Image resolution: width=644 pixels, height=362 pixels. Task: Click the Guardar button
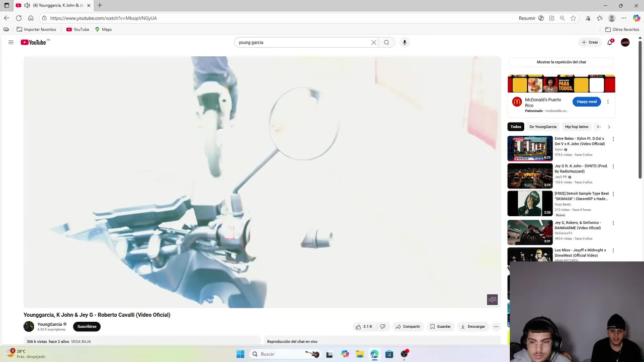point(440,327)
